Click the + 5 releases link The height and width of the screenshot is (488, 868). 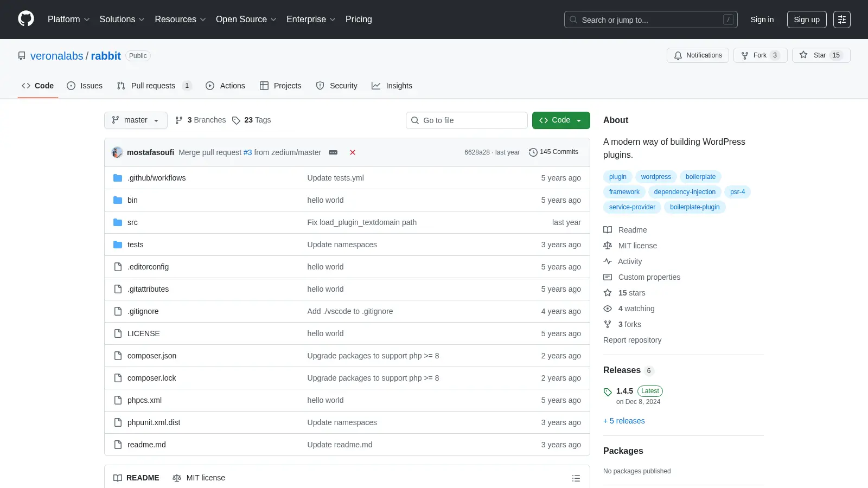point(624,421)
